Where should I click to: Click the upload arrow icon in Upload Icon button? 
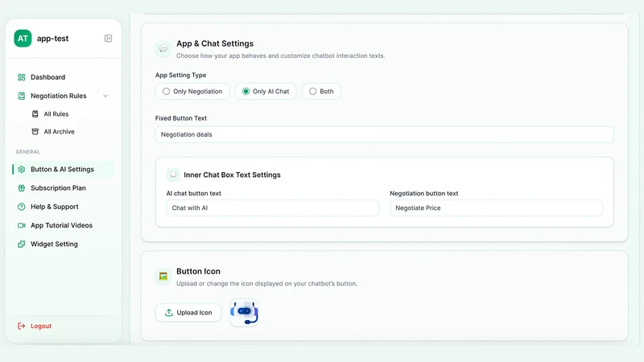(x=169, y=313)
